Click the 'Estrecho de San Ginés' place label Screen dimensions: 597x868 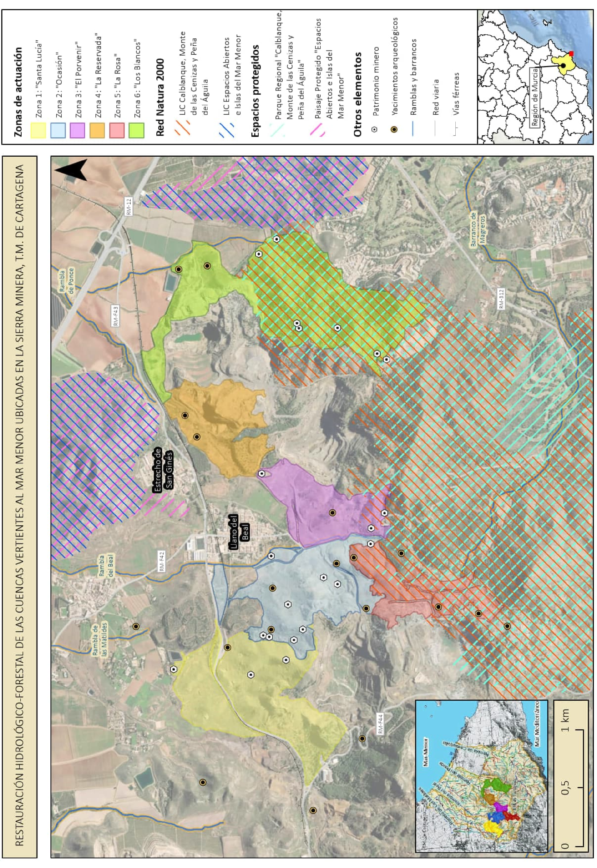tap(164, 470)
